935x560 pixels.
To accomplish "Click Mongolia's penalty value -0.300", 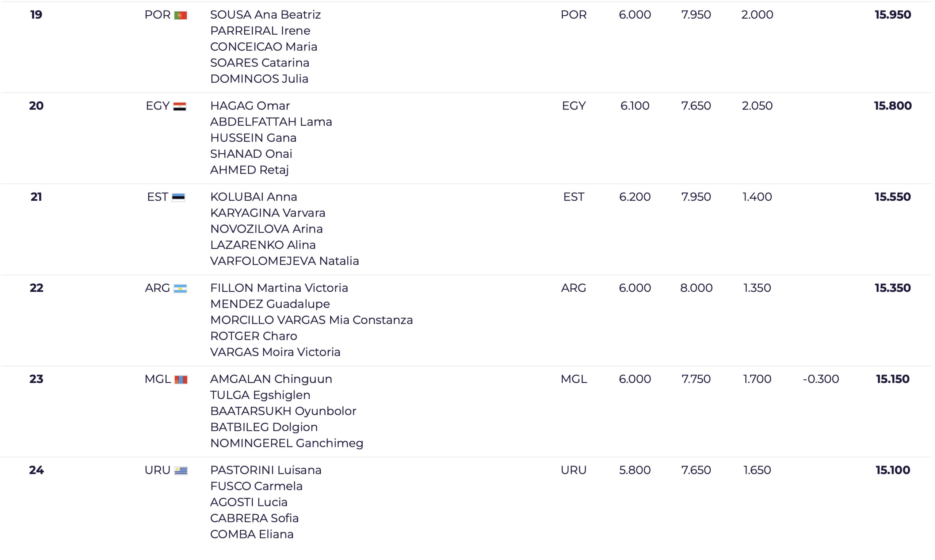I will tap(821, 379).
